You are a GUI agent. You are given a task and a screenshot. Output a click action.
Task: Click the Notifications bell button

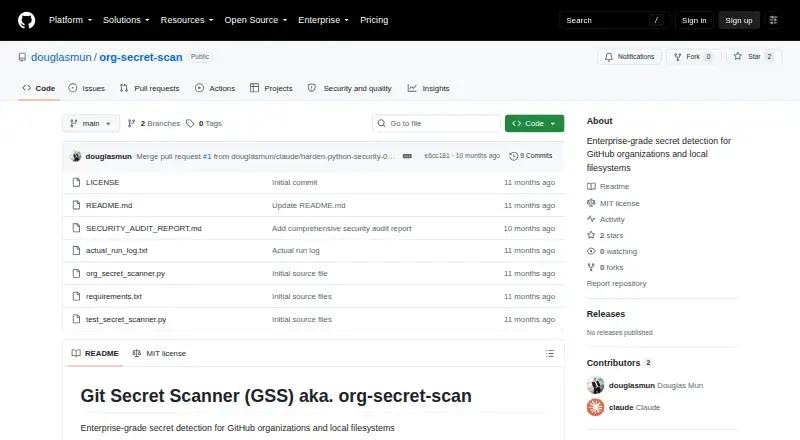click(630, 57)
